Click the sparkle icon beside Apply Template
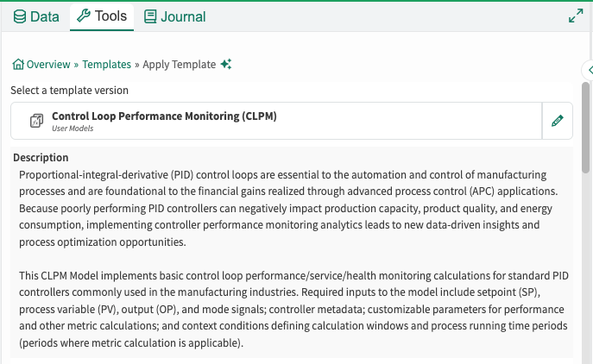The width and height of the screenshot is (593, 364). tap(226, 64)
